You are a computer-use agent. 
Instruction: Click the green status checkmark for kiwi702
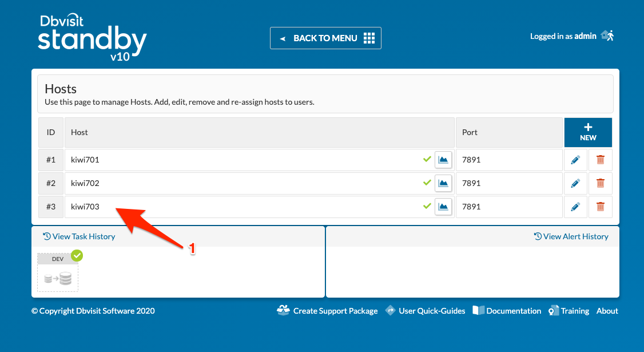(x=427, y=182)
